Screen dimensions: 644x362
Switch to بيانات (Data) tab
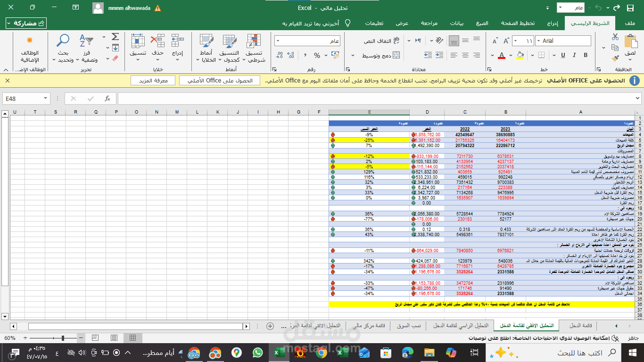pos(456,23)
